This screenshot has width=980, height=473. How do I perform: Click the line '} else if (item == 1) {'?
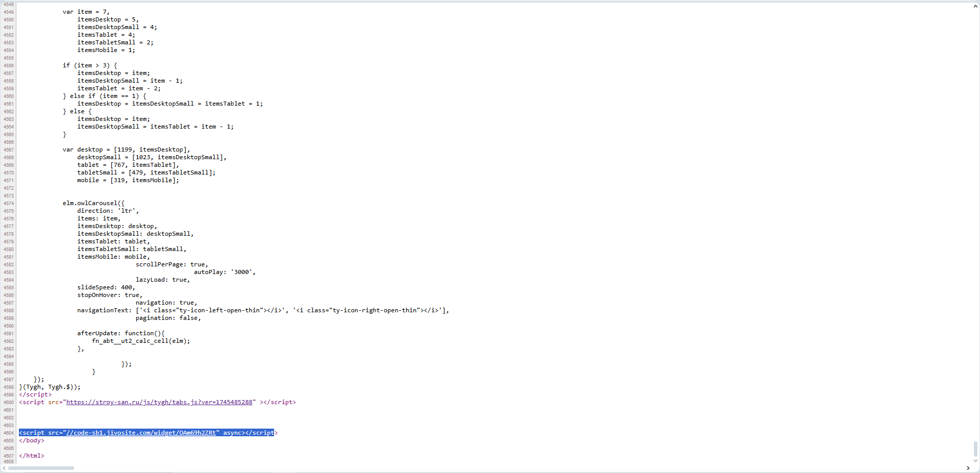coord(105,96)
